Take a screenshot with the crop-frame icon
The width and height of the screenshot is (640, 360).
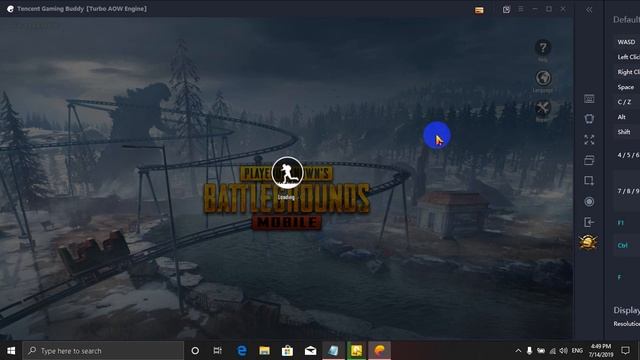click(589, 180)
